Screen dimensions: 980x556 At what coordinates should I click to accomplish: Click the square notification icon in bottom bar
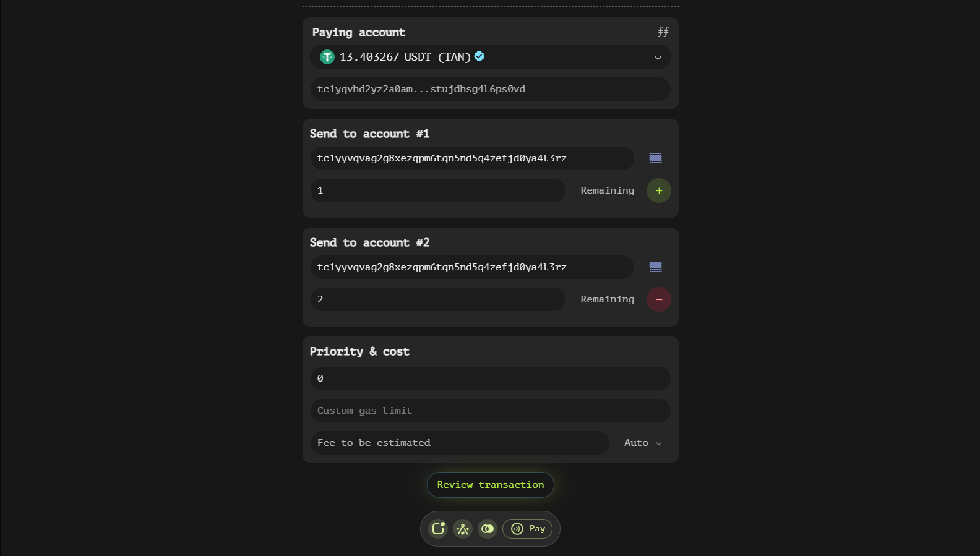(438, 529)
